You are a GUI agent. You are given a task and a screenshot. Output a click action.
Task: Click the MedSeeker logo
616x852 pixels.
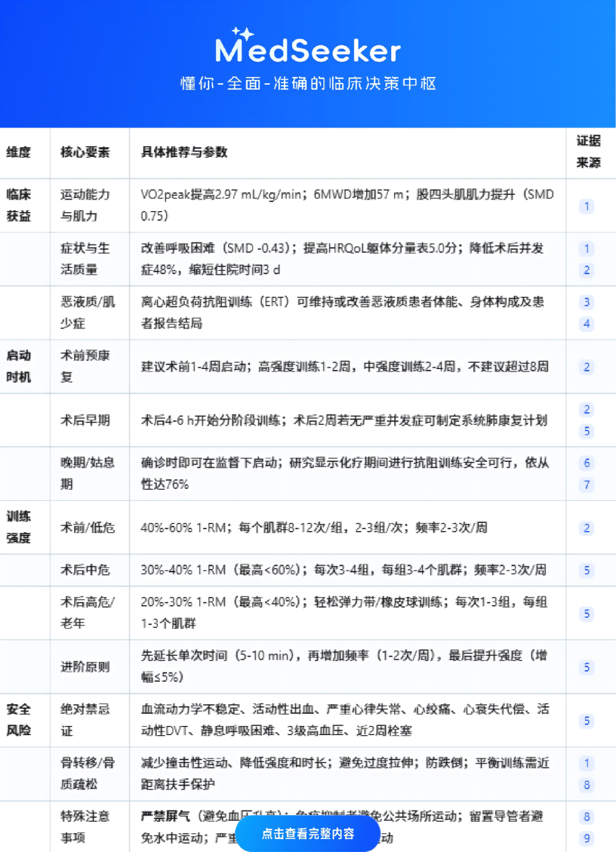308,45
